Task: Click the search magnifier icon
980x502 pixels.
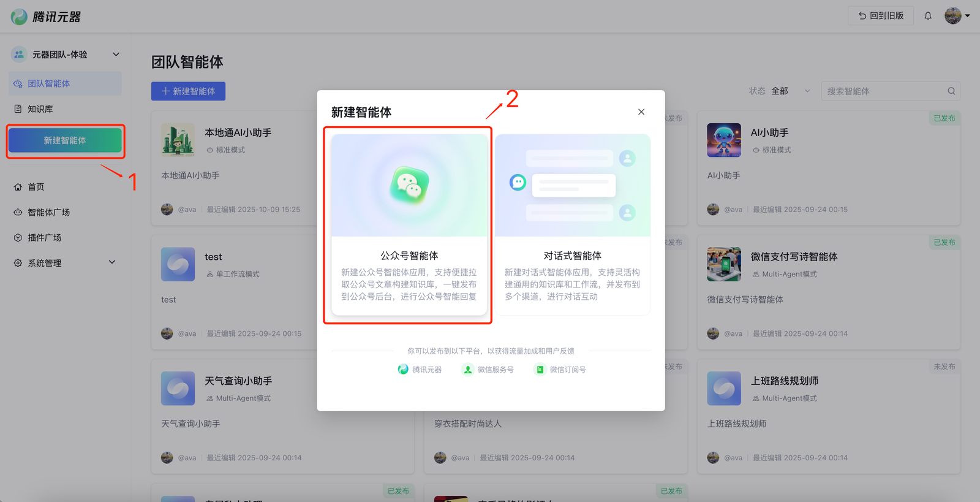Action: [x=951, y=91]
